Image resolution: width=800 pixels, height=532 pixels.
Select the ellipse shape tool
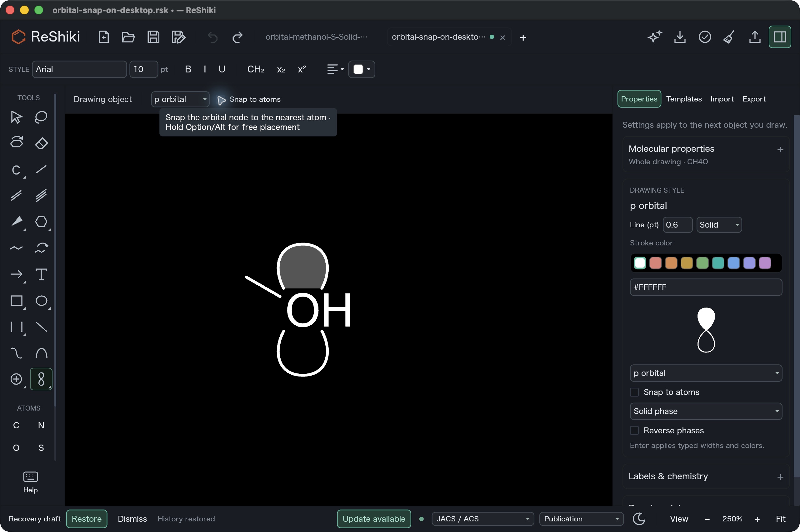tap(41, 301)
